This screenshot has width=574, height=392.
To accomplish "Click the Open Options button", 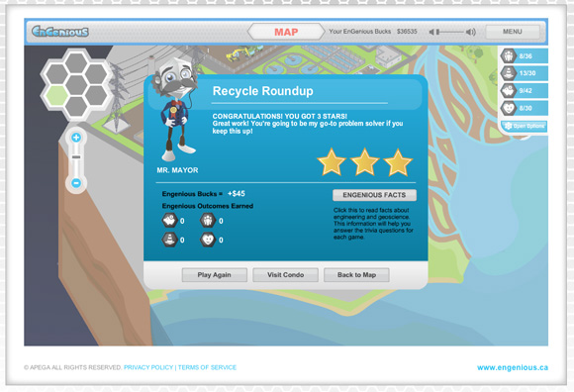I will click(x=524, y=126).
